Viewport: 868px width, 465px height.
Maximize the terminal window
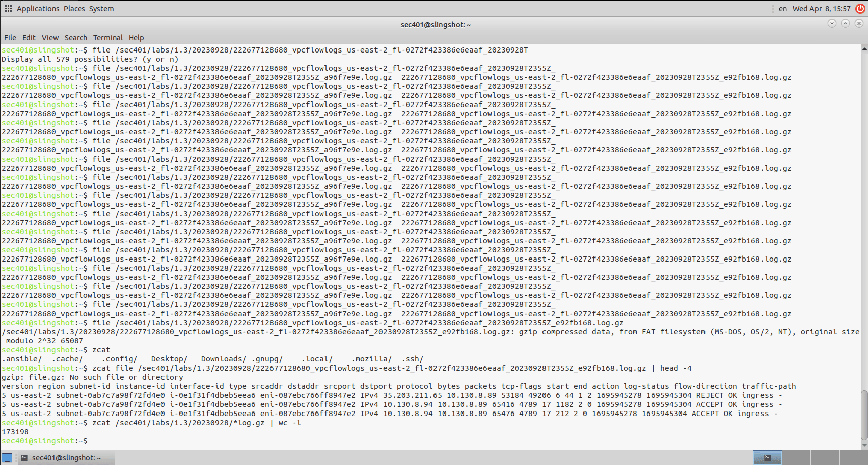tap(845, 24)
